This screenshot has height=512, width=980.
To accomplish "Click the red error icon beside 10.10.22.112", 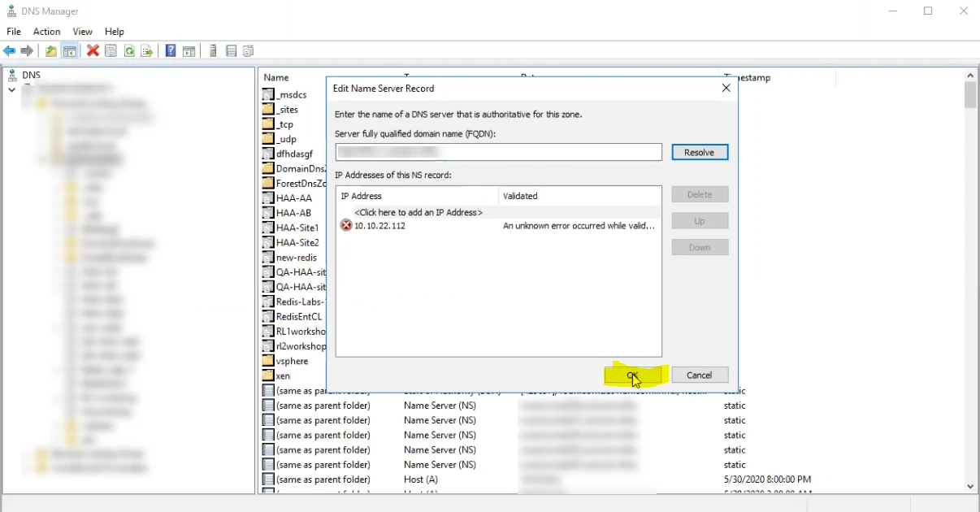I will pyautogui.click(x=346, y=226).
